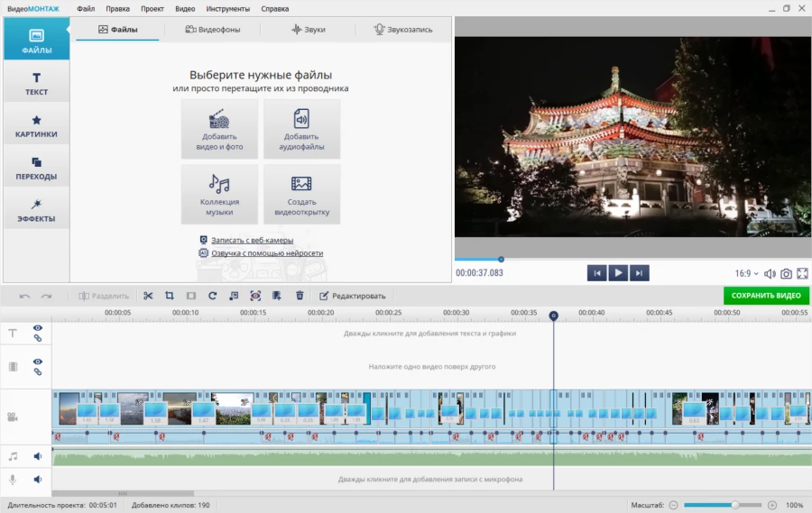
Task: Click the Редактировать button
Action: [x=353, y=296]
